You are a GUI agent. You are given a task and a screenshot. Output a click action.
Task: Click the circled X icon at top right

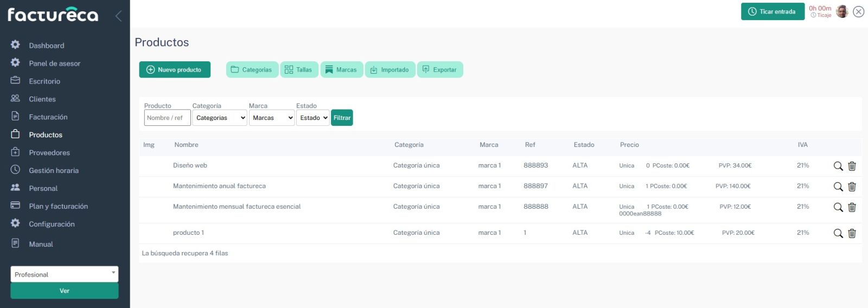coord(858,11)
